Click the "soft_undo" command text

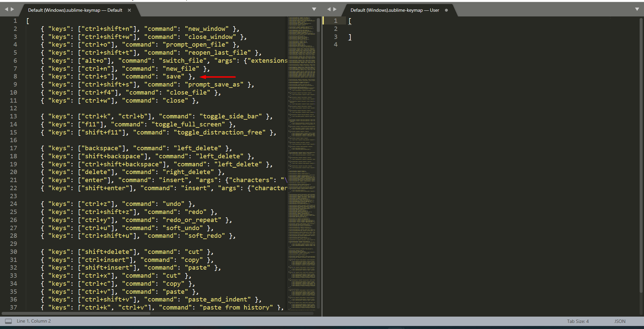click(183, 228)
